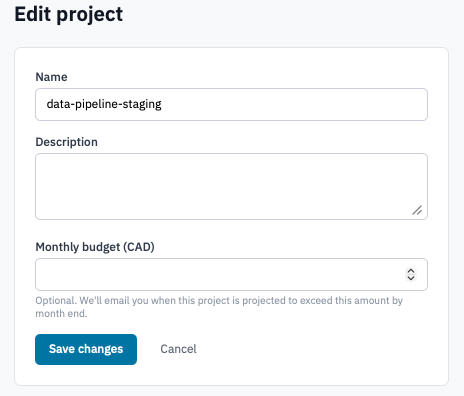Image resolution: width=464 pixels, height=396 pixels.
Task: Place cursor on 'data' in project name
Action: pyautogui.click(x=59, y=104)
